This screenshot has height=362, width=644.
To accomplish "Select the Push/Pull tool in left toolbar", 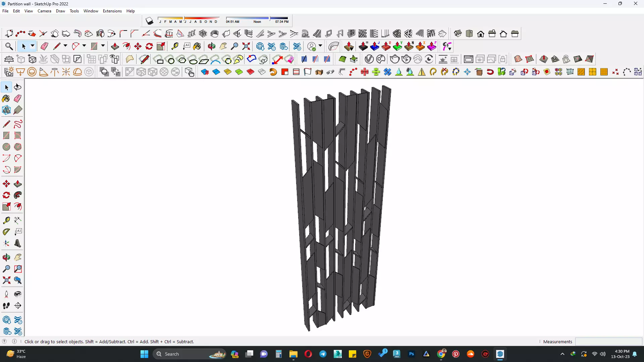I will pyautogui.click(x=18, y=184).
